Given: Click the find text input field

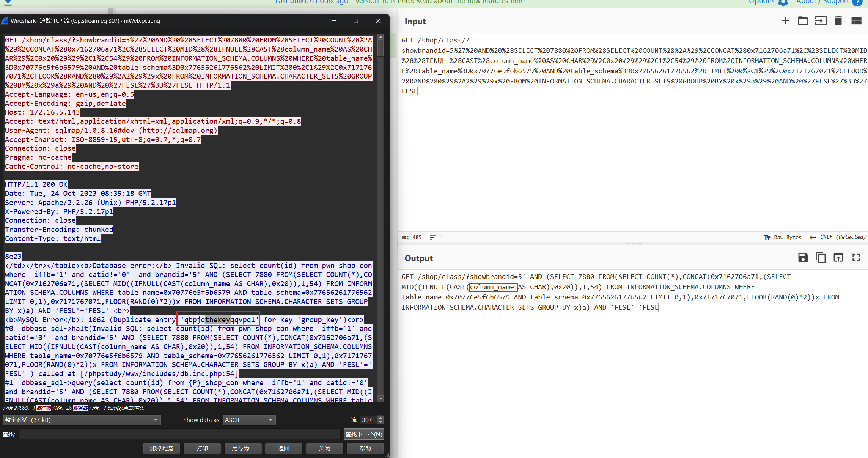Looking at the screenshot, I should 179,434.
